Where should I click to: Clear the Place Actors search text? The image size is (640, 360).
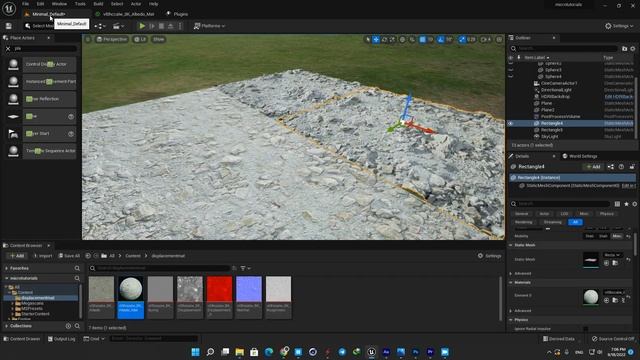(x=8, y=49)
